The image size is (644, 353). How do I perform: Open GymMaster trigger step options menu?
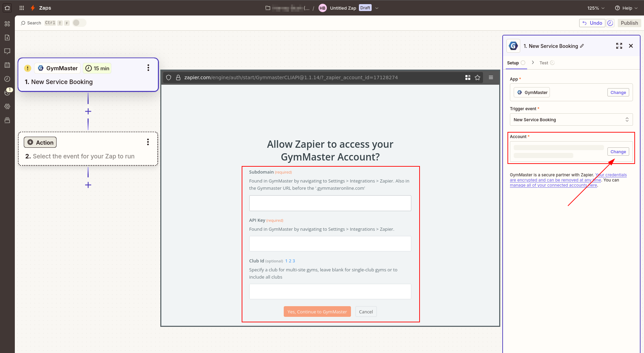148,68
